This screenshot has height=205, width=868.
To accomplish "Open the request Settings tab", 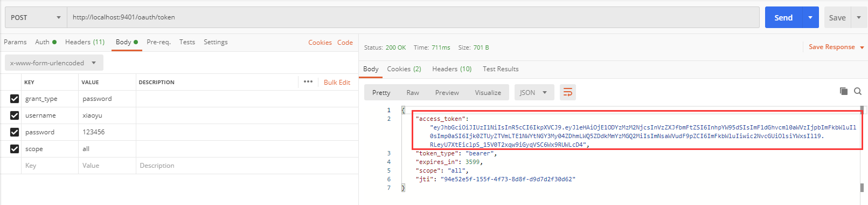I will click(216, 42).
